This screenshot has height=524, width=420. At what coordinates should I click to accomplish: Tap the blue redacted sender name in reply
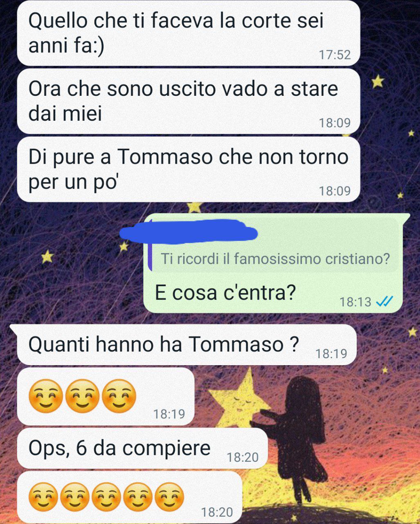point(189,230)
